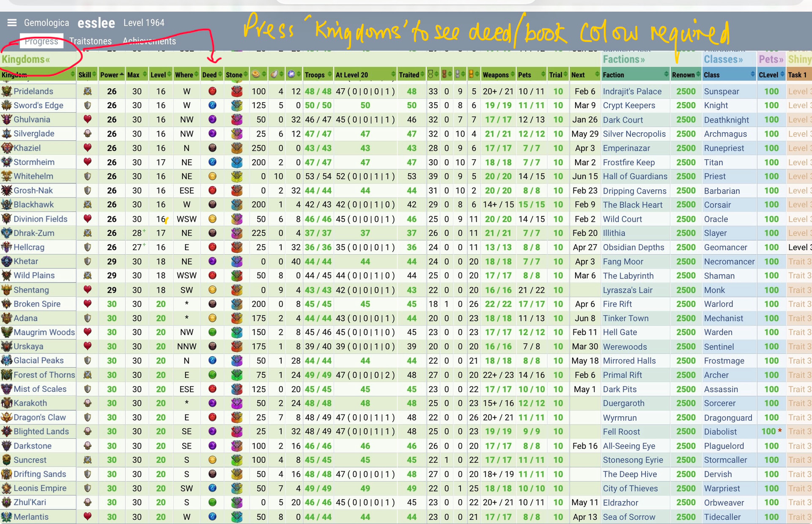Click Khaziel kingdom crest icon
The image size is (812, 524).
[x=7, y=148]
